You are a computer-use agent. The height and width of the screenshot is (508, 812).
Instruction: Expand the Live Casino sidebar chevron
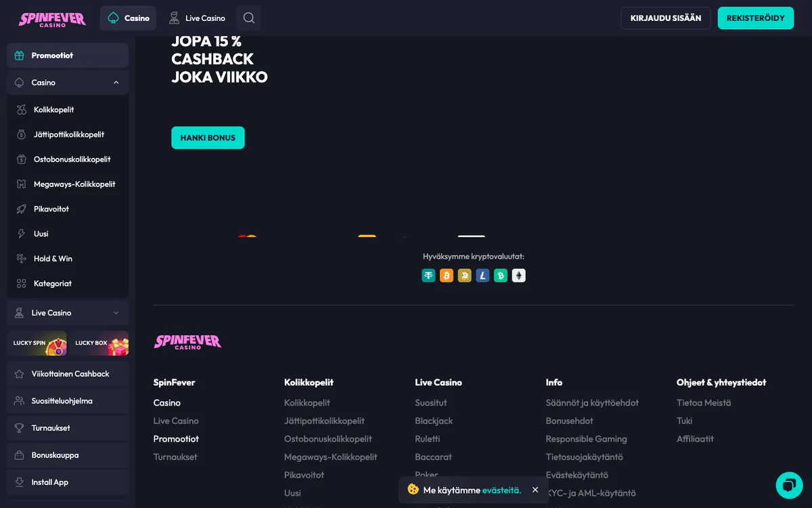[116, 313]
